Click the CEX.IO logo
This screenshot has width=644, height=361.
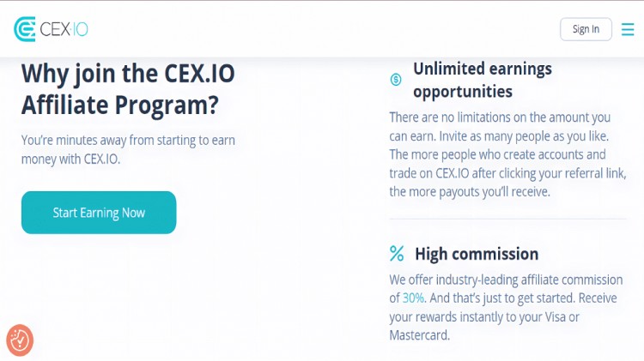51,29
